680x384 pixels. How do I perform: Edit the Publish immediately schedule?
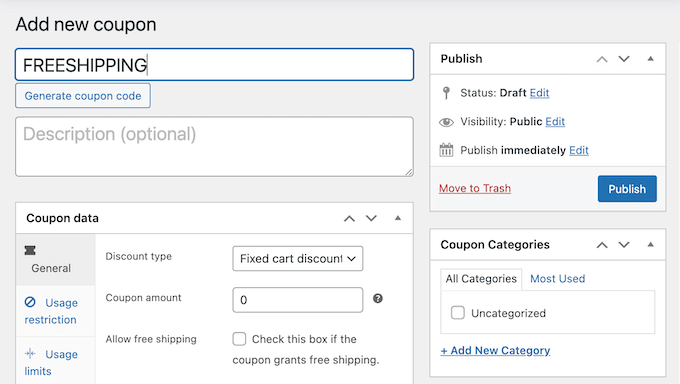[x=579, y=150]
